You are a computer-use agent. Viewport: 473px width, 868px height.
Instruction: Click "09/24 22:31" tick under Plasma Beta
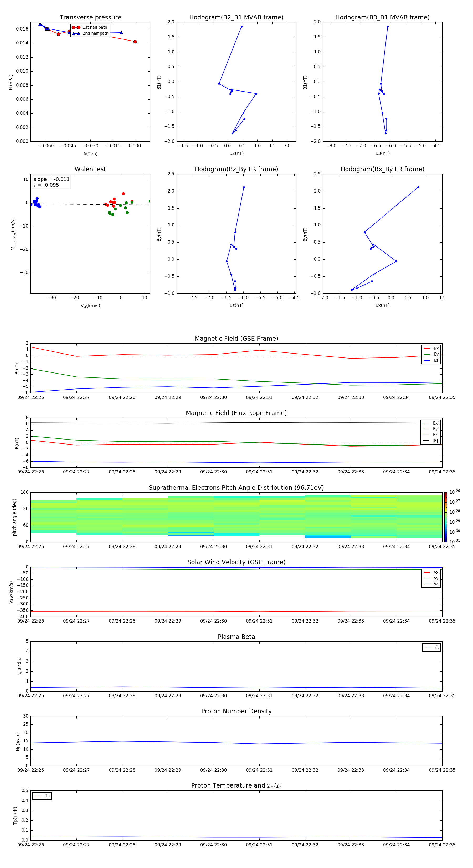coord(259,696)
